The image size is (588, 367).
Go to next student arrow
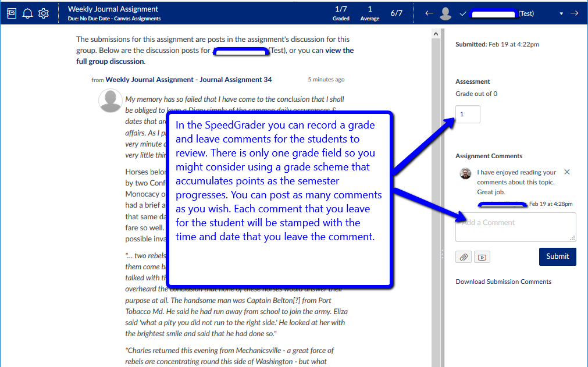coord(574,13)
